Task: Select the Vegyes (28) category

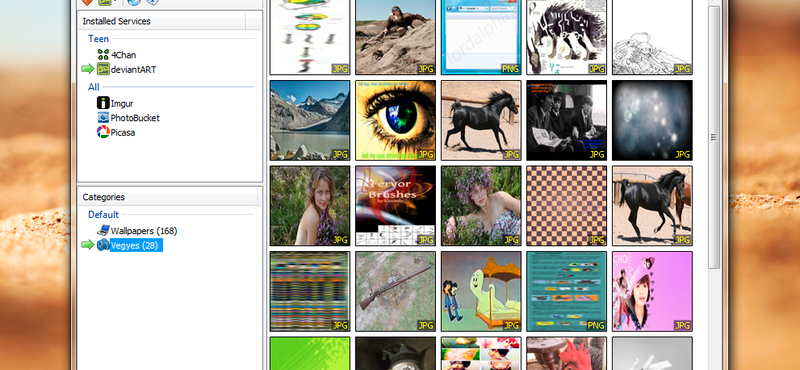Action: 136,245
